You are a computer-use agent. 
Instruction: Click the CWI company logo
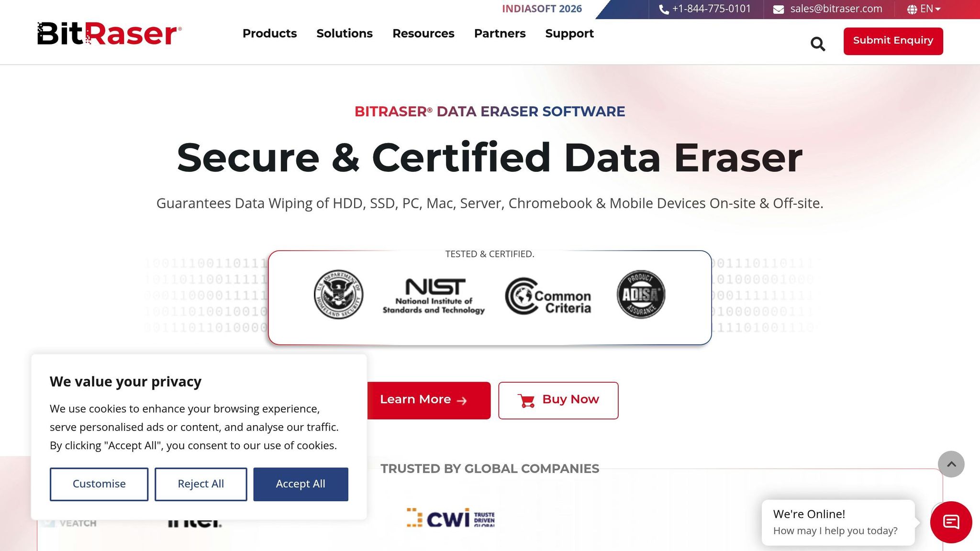pyautogui.click(x=450, y=518)
